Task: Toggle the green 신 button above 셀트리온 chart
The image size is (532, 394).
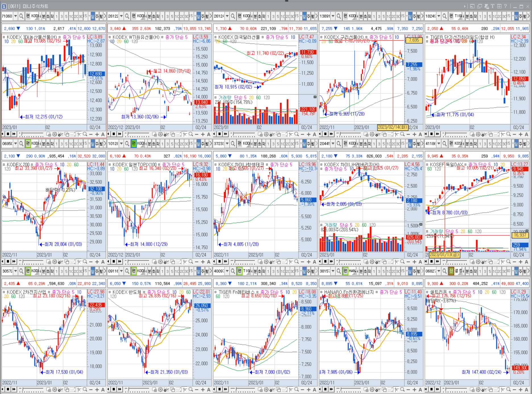Action: 451,271
